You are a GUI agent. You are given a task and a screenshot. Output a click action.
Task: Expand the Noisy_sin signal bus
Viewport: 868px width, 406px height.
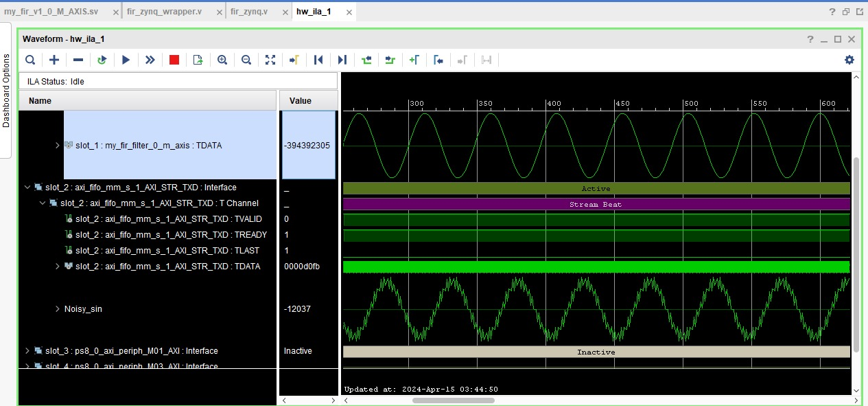[x=58, y=309]
